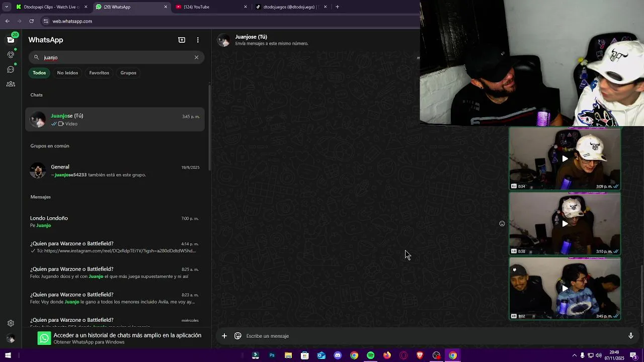Click the emoji reaction icon beside the video
Viewport: 644px width, 362px height.
(x=502, y=224)
